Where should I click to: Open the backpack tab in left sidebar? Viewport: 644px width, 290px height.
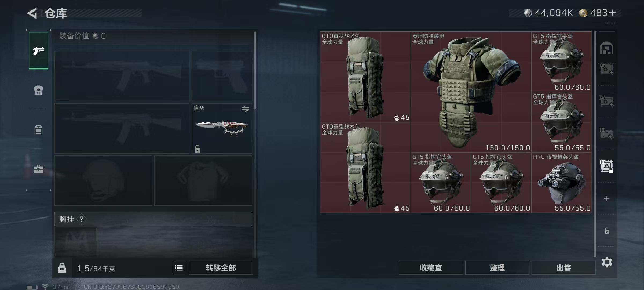point(38,90)
